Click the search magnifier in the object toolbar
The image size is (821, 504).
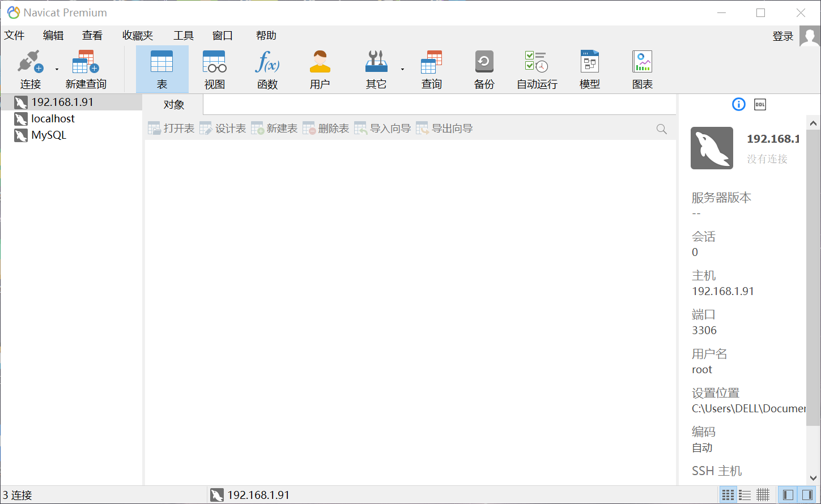661,129
